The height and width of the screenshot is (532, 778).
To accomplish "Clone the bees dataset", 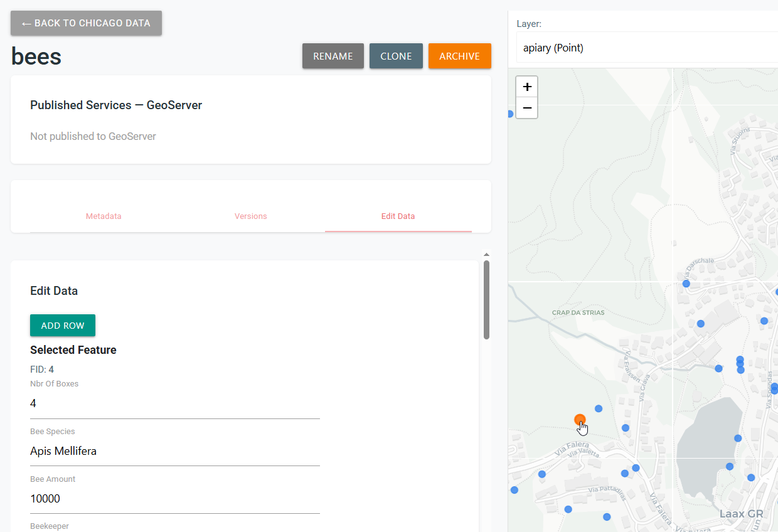I will (396, 56).
